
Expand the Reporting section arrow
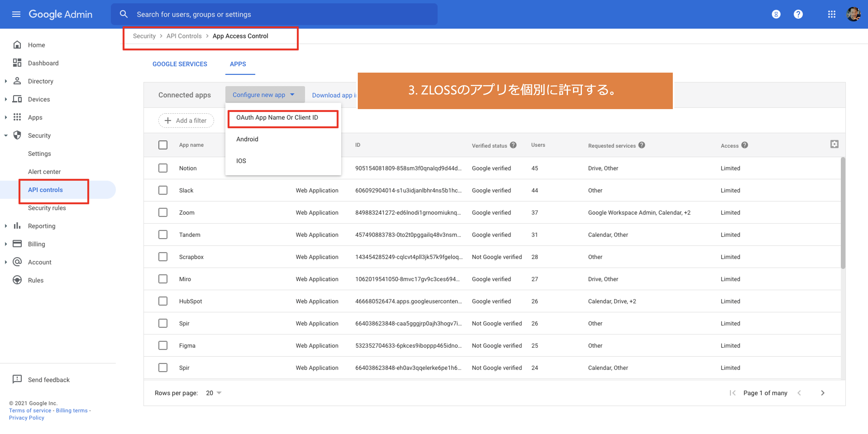point(6,226)
